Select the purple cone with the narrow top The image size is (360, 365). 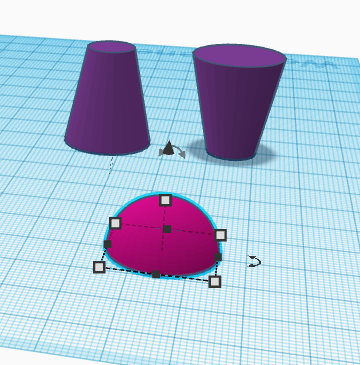(x=107, y=98)
